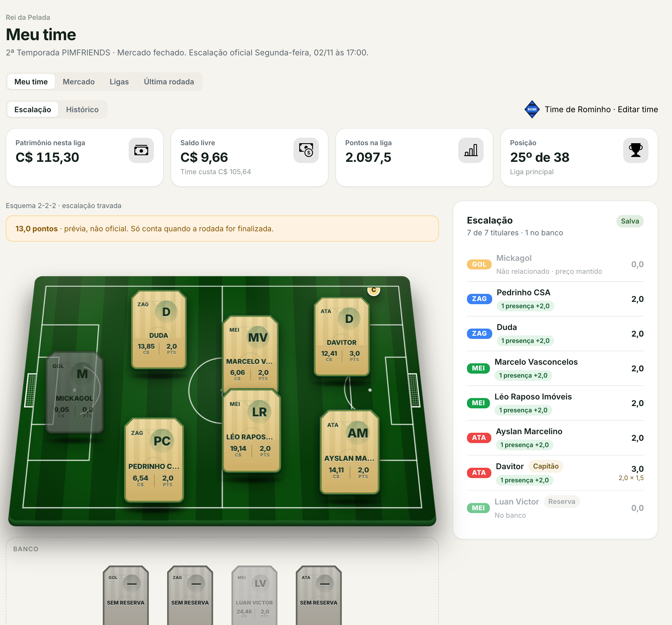Click the ZAG badge next to Duda
Viewport: 672px width, 625px height.
click(479, 333)
